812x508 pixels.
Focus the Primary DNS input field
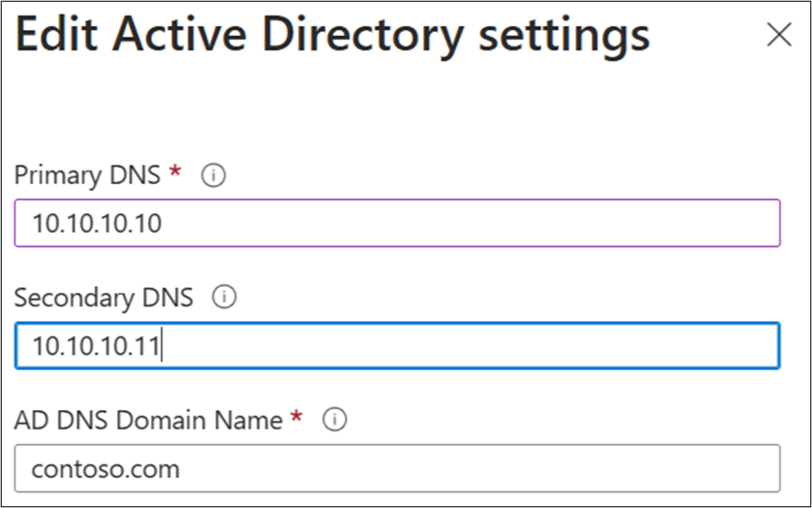(397, 224)
